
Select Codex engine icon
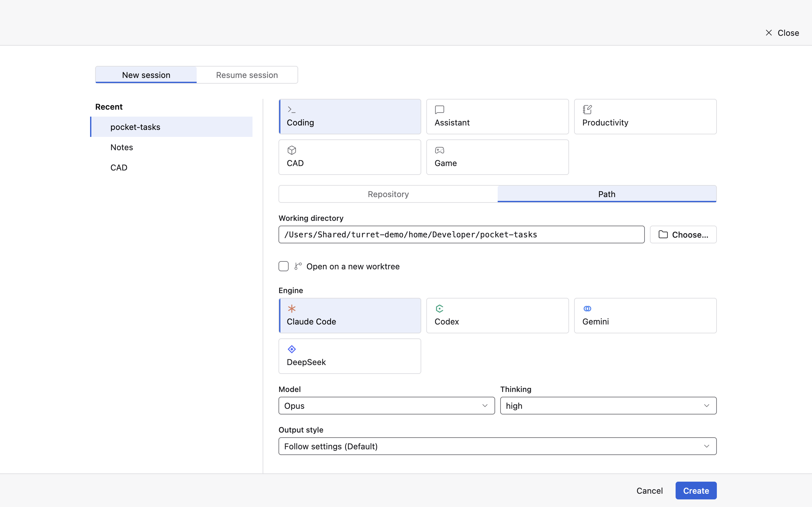(x=439, y=309)
